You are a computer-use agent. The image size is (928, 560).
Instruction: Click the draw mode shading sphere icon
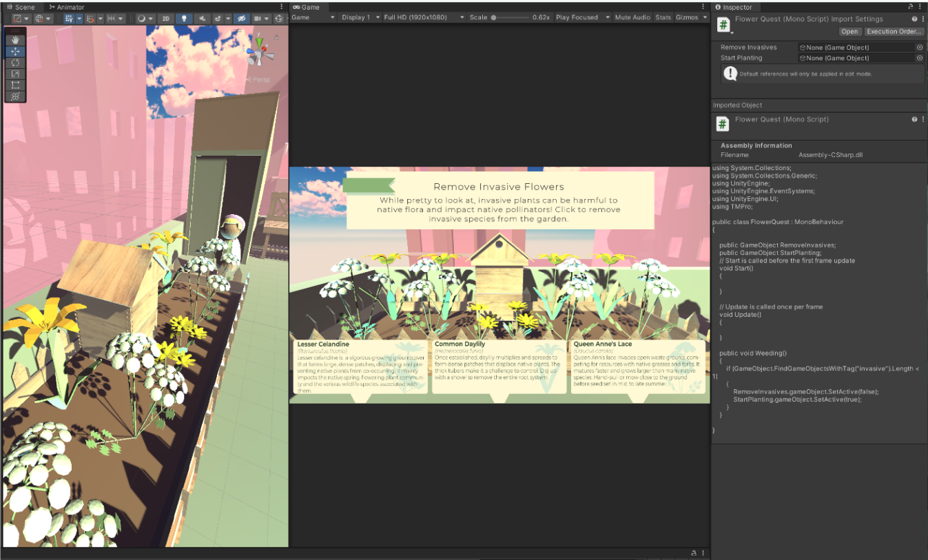pyautogui.click(x=142, y=19)
